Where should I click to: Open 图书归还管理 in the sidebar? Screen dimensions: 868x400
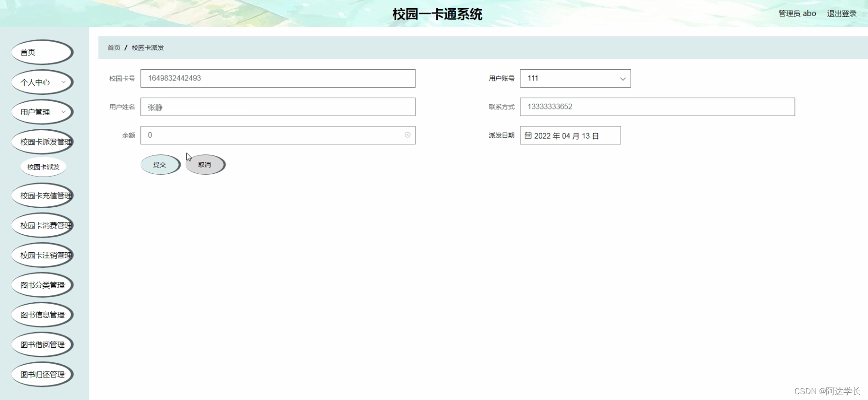42,374
